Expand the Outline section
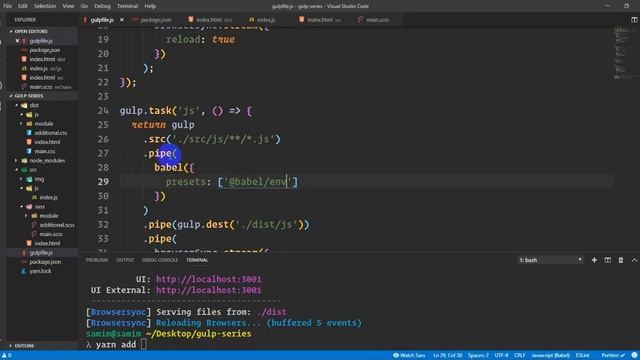Screen dimensions: 640x360 (24, 346)
